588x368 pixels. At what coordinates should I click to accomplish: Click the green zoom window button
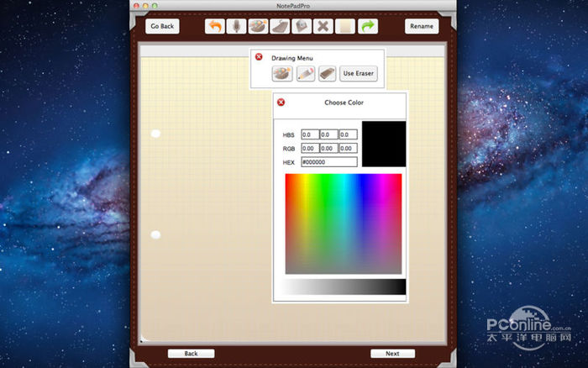[x=155, y=6]
